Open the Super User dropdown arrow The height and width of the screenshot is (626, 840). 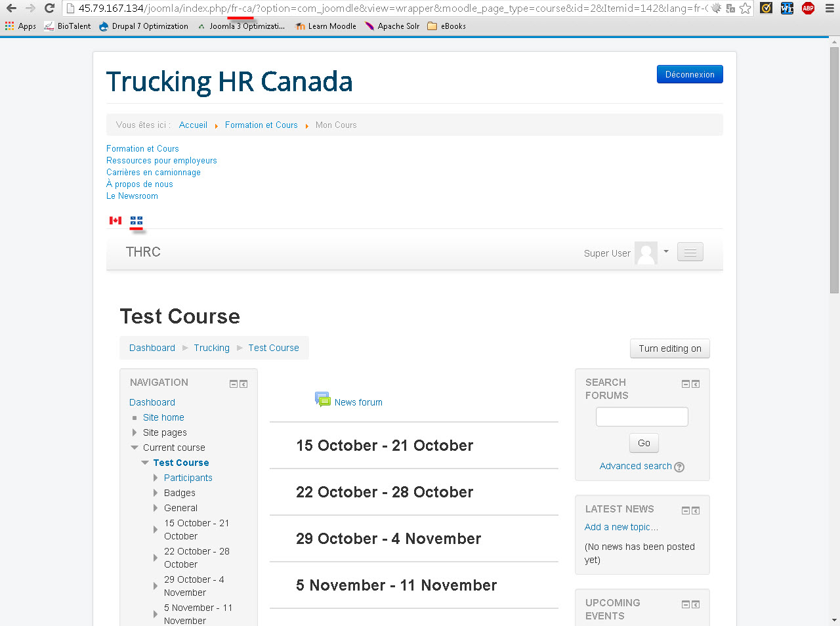(666, 251)
